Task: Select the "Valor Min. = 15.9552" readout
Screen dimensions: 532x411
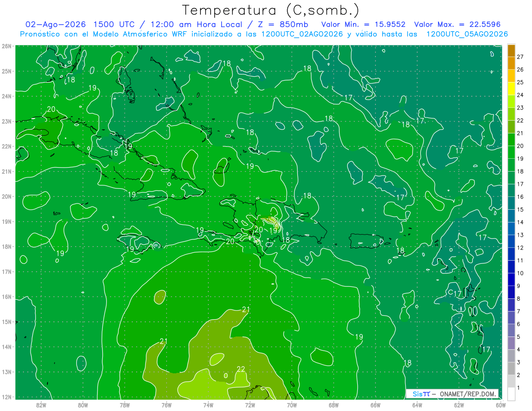Action: point(364,25)
